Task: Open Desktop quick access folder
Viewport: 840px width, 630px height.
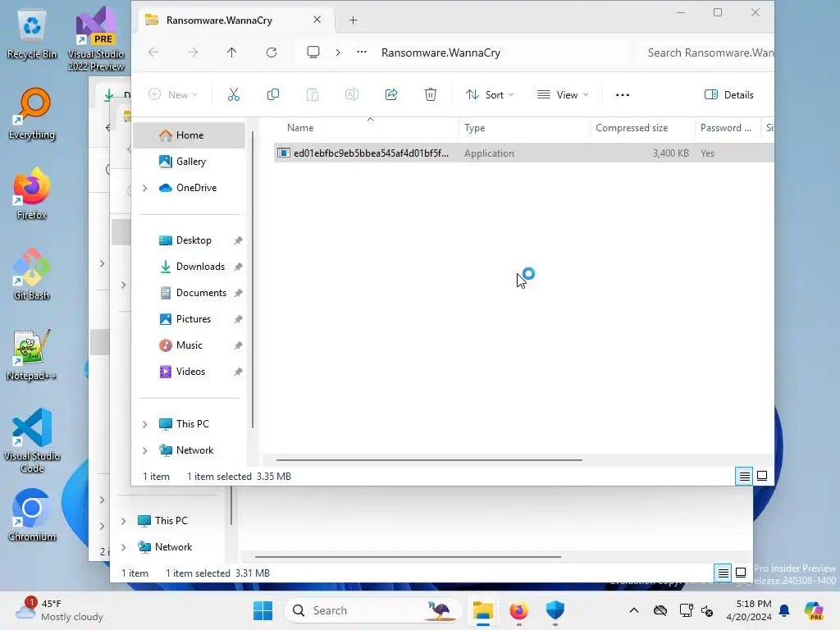Action: point(189,240)
